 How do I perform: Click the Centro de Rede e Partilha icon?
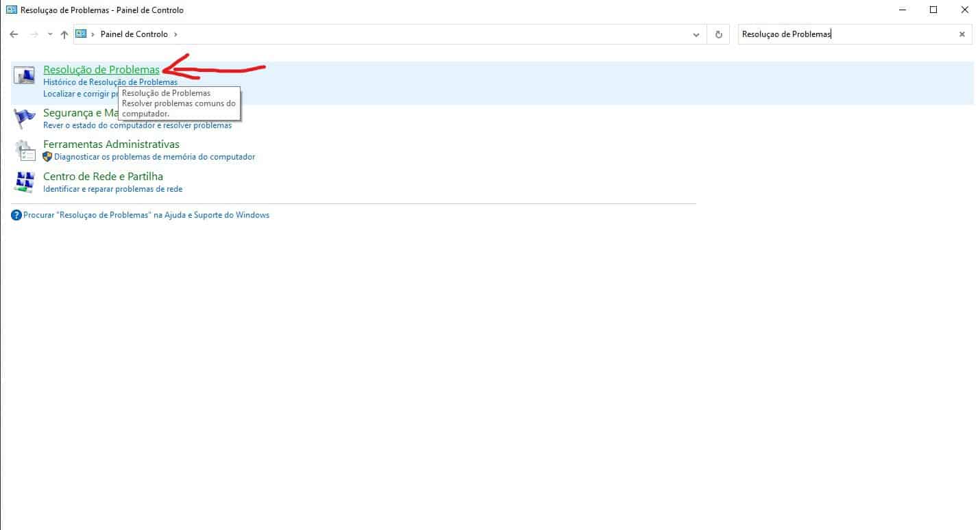24,182
